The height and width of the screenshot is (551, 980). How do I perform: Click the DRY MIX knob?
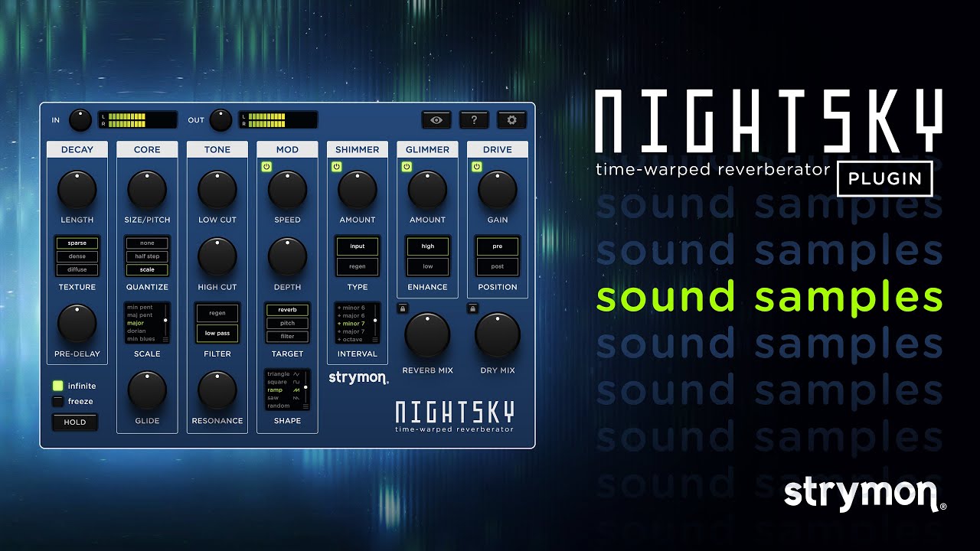(498, 335)
